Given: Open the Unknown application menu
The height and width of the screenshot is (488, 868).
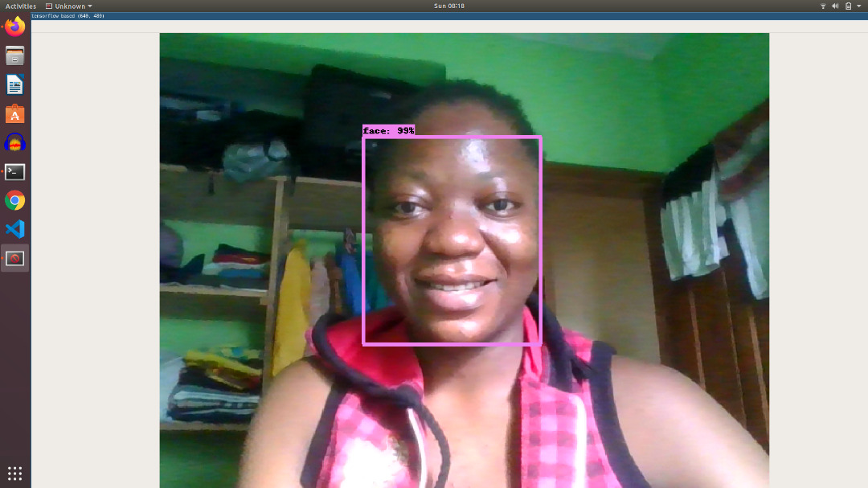Looking at the screenshot, I should pyautogui.click(x=68, y=6).
